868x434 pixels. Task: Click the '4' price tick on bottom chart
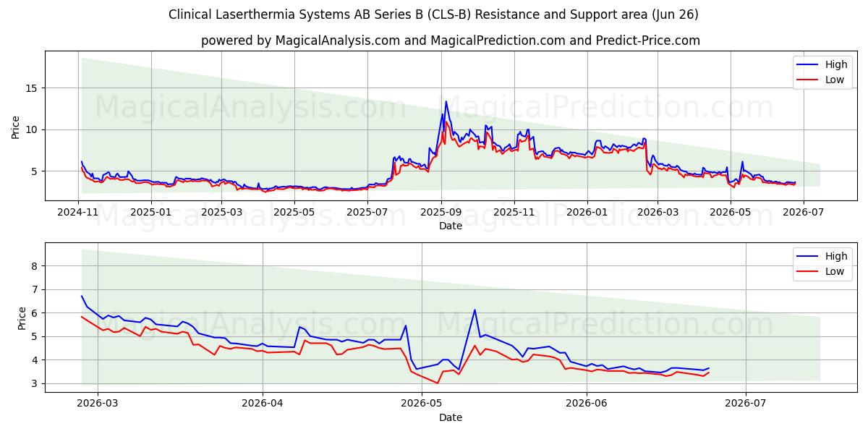pos(36,360)
